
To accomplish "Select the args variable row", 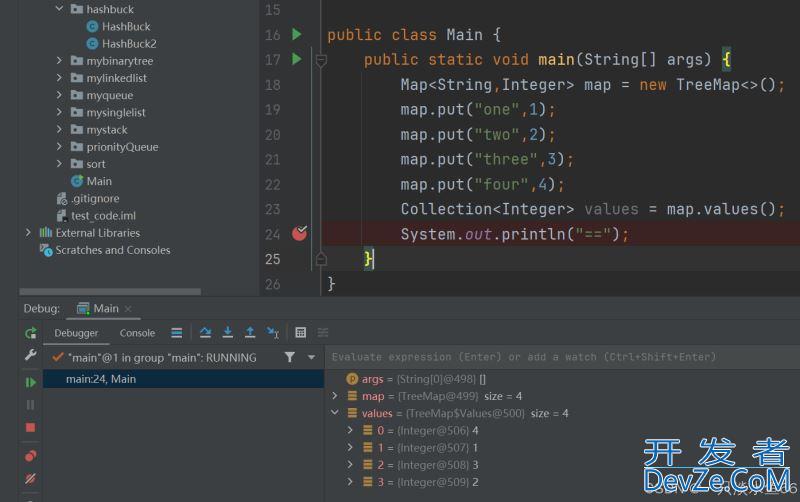I will click(561, 379).
